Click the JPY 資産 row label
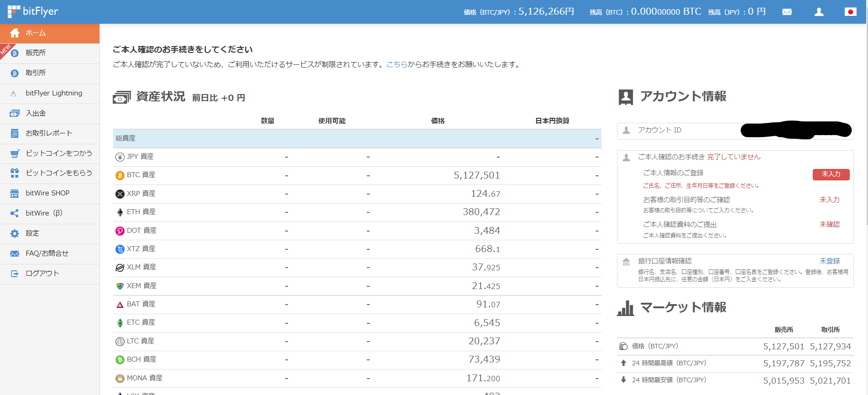 point(140,157)
